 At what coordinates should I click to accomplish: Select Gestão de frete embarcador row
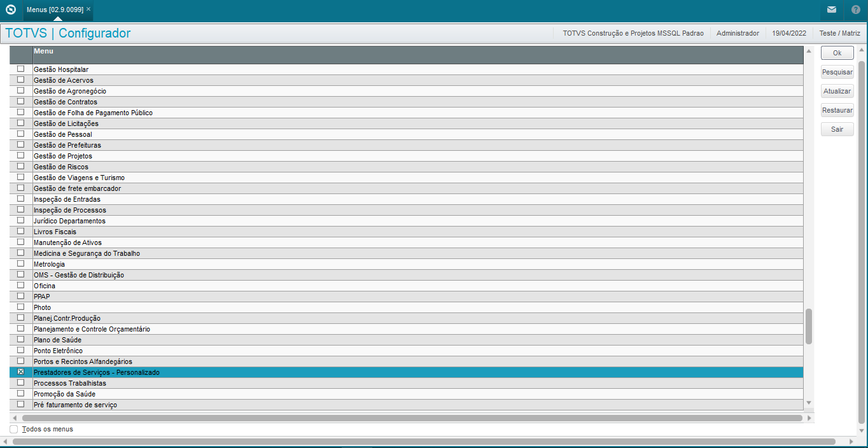[406, 188]
